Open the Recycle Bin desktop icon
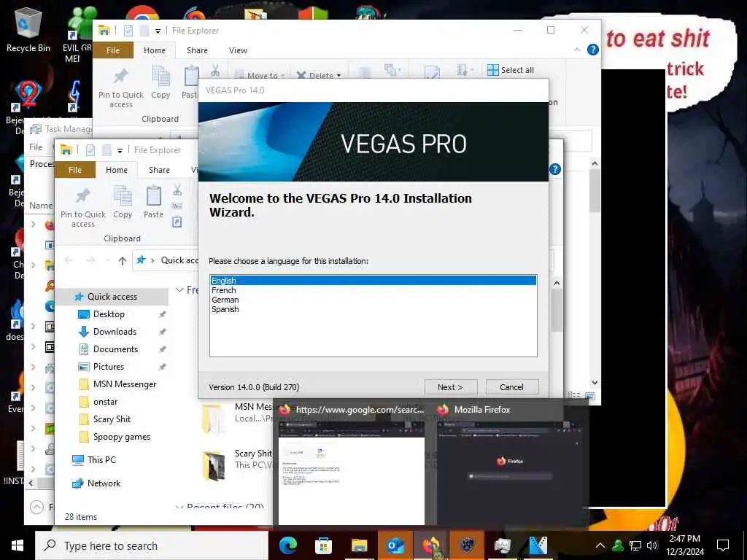This screenshot has height=560, width=747. (x=28, y=30)
